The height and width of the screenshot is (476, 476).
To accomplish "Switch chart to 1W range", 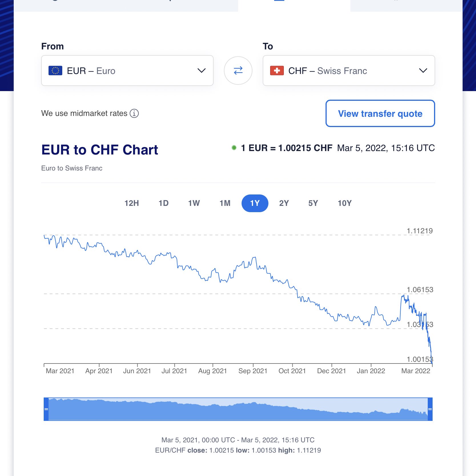I will point(194,203).
